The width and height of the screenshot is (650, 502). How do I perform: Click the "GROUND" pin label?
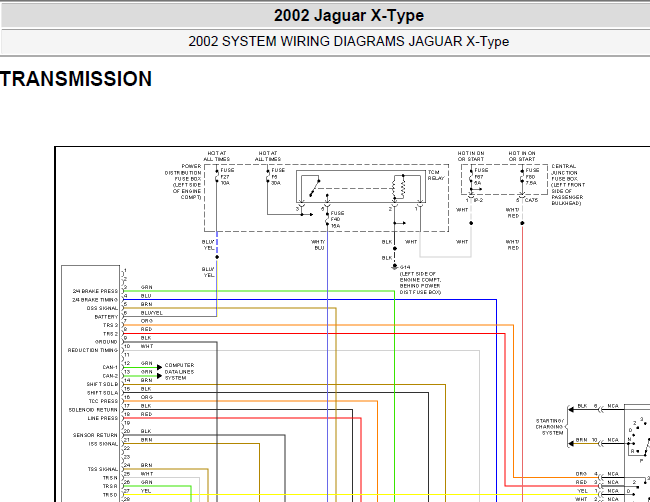point(106,342)
